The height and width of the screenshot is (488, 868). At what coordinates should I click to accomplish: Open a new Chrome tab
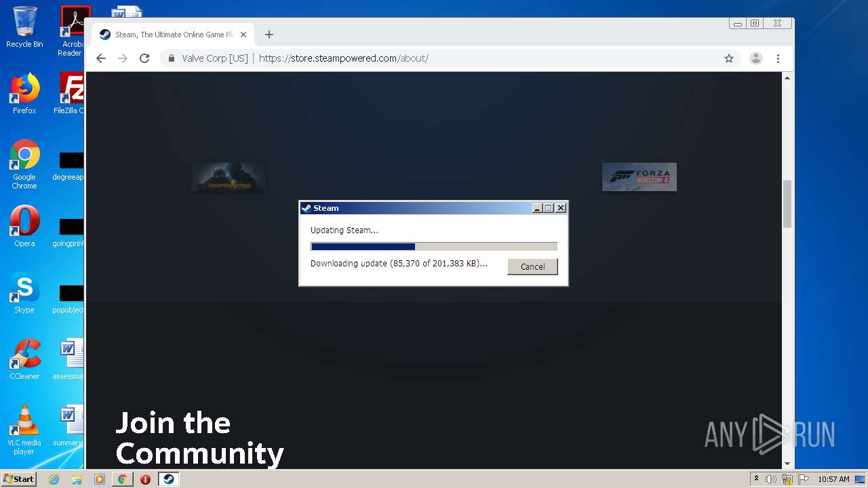(x=269, y=35)
